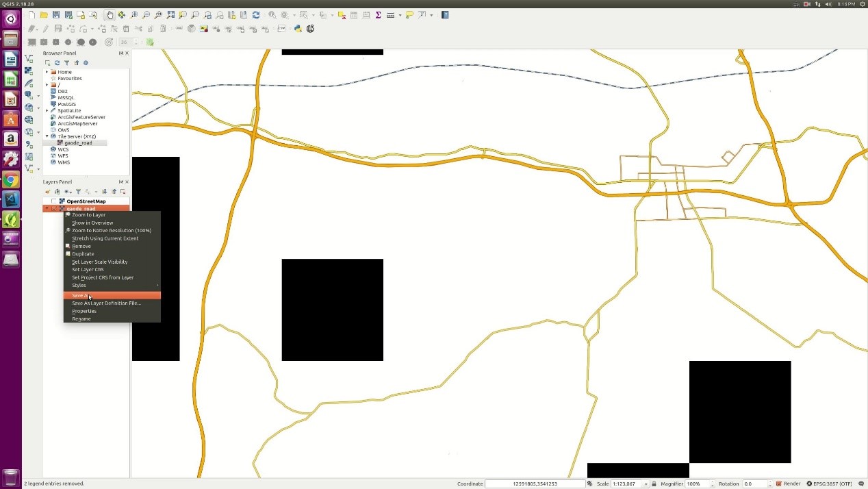
Task: Select the Pan Map hand tool
Action: pos(110,15)
